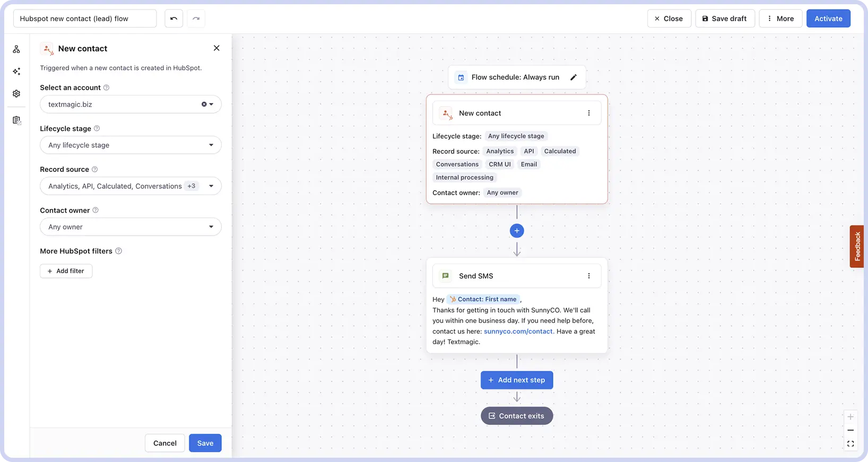Close the New contact panel
This screenshot has height=462, width=868.
click(x=216, y=48)
